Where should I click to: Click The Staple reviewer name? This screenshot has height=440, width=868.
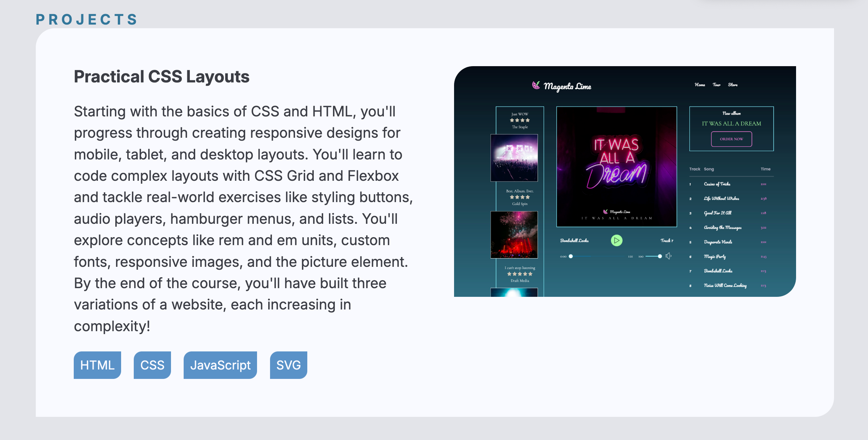point(520,127)
